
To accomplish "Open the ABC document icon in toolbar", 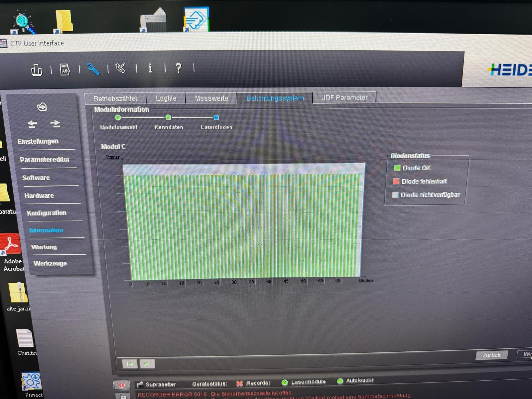I will click(x=65, y=69).
